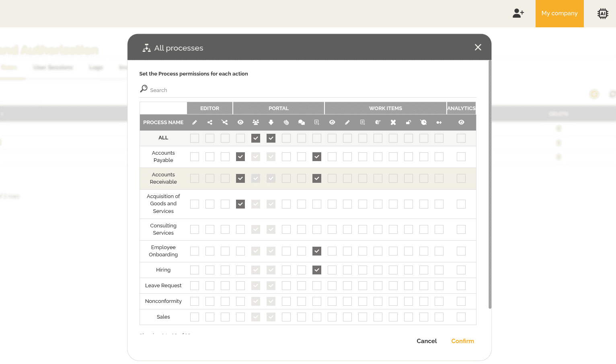616x364 pixels.
Task: Check the first Editor checkbox for Sales
Action: [x=195, y=317]
